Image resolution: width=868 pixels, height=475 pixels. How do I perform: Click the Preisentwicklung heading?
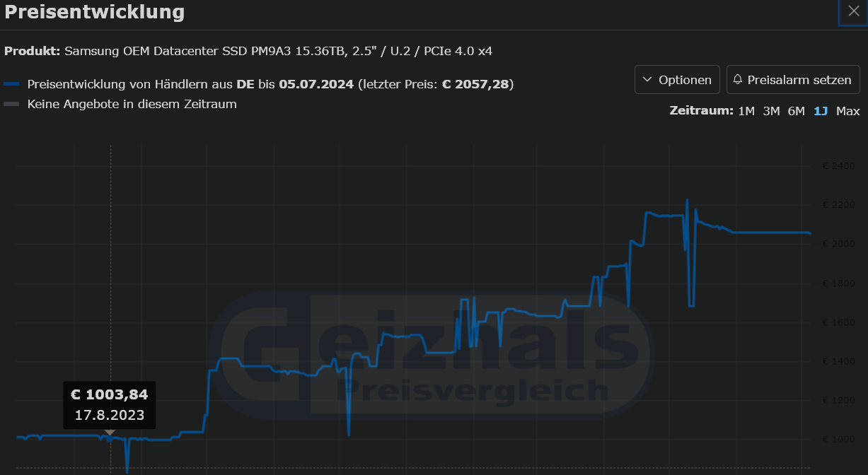[x=95, y=12]
